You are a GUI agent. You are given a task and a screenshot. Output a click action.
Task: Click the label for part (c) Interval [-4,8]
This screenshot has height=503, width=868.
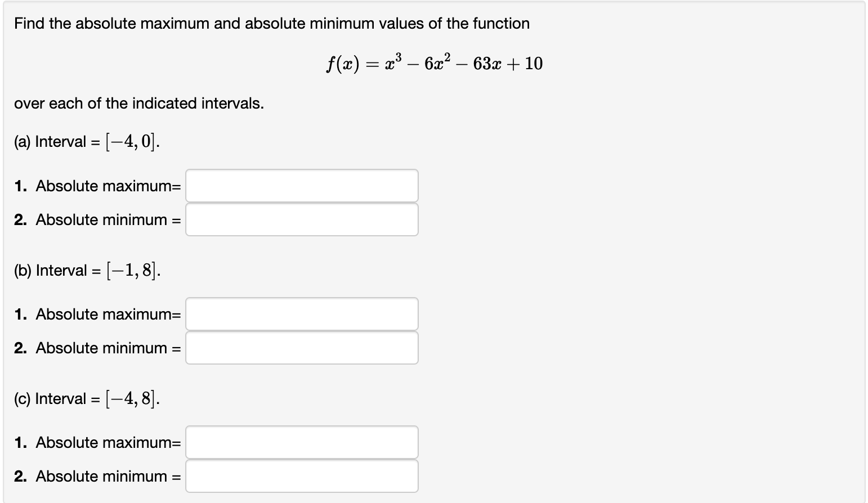pyautogui.click(x=86, y=397)
